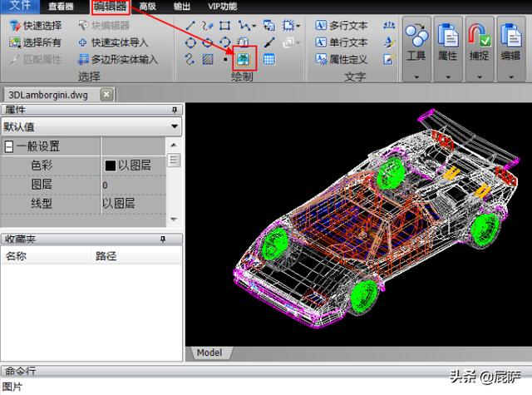Click the 路径 column header
Image resolution: width=532 pixels, height=395 pixels.
[136, 256]
